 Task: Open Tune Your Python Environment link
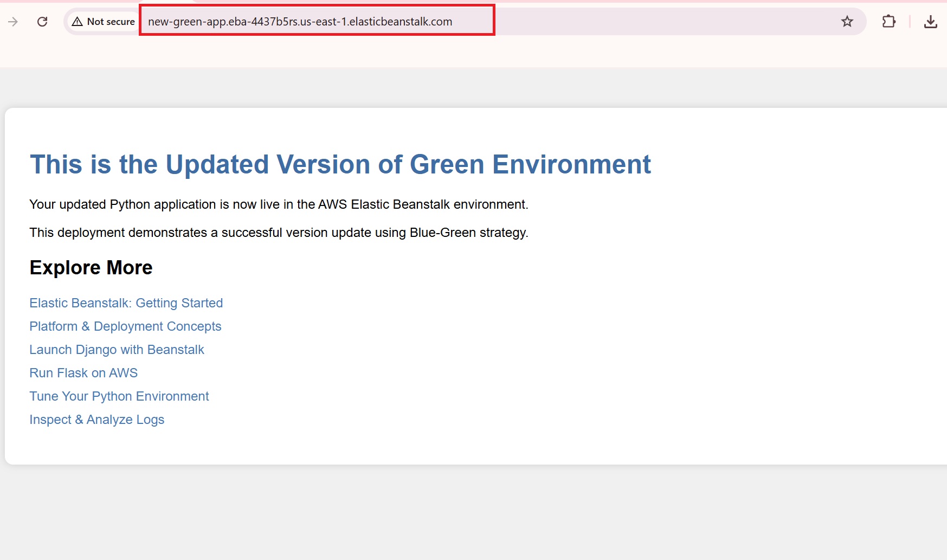coord(119,396)
